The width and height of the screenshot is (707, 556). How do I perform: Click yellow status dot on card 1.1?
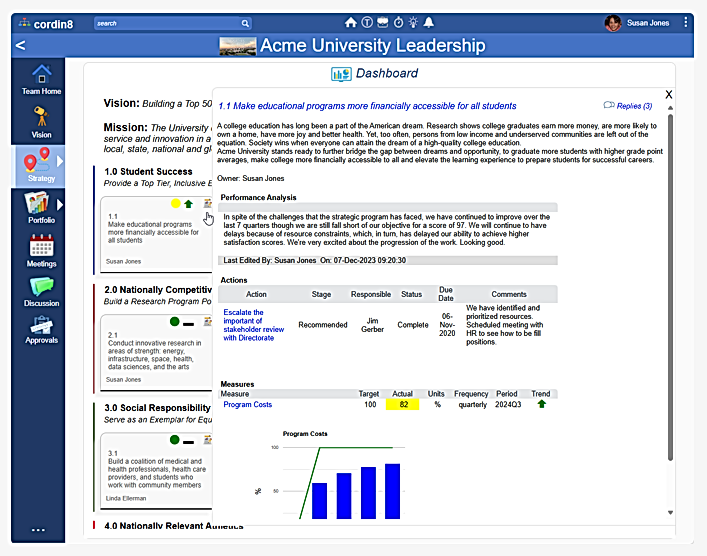[175, 204]
